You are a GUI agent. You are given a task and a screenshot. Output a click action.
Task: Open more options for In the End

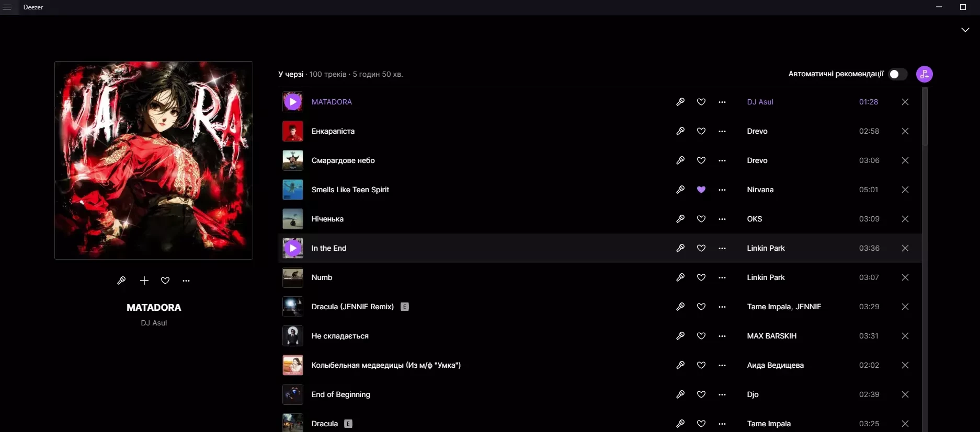pyautogui.click(x=722, y=248)
